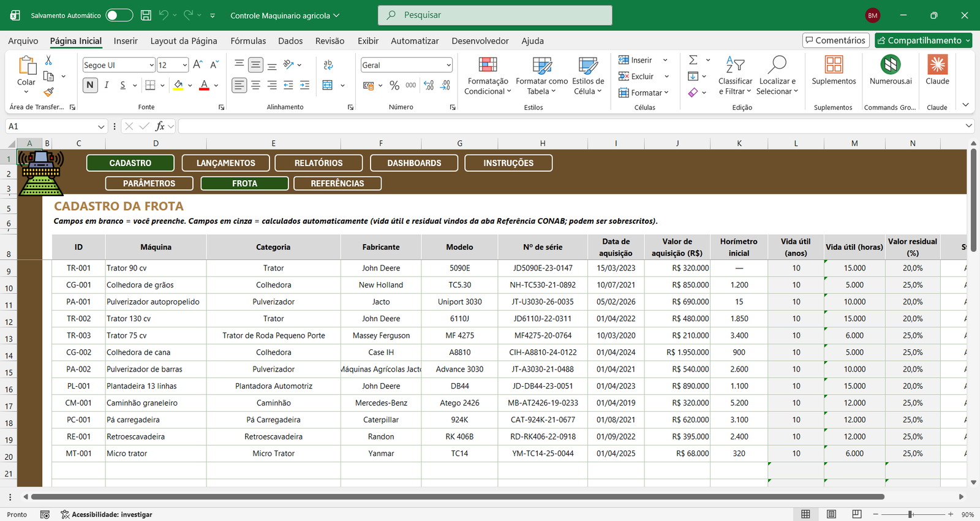
Task: Switch to Page Layout view icon
Action: [831, 514]
